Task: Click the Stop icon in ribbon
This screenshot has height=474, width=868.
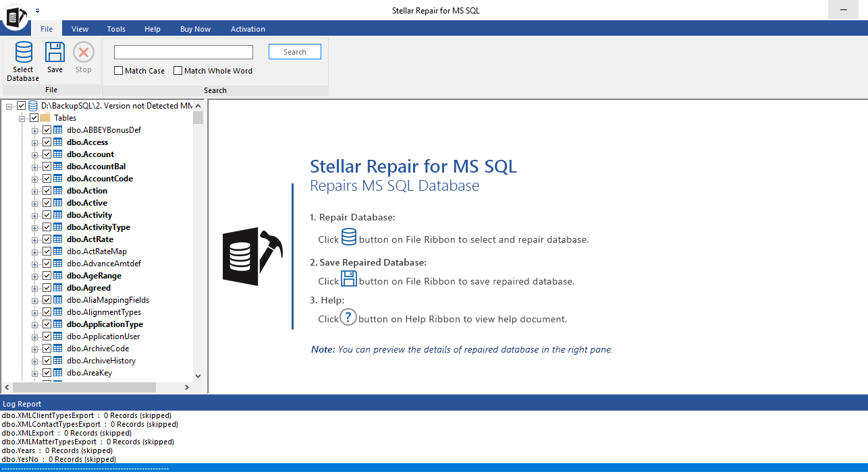Action: tap(84, 52)
